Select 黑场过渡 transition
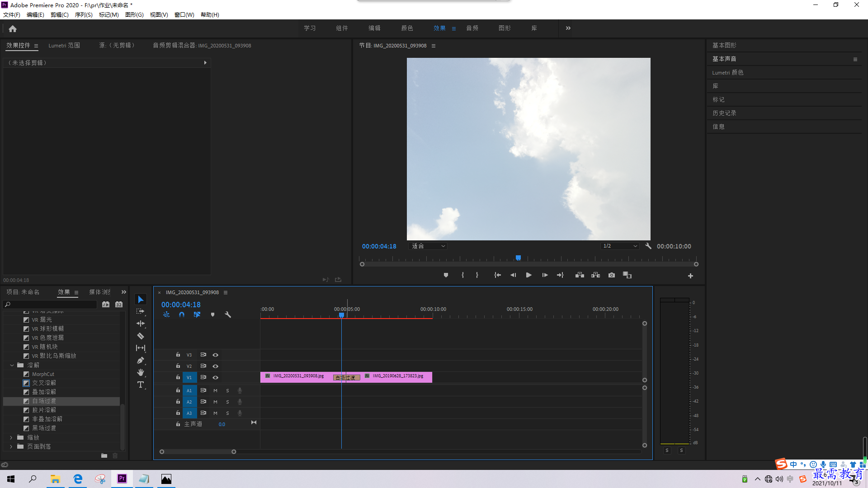The image size is (868, 488). 44,428
